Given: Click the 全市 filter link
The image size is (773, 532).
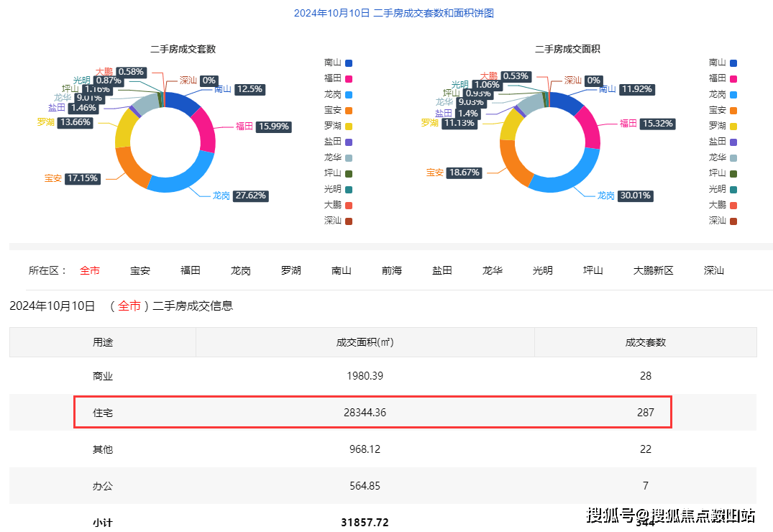Looking at the screenshot, I should click(90, 270).
